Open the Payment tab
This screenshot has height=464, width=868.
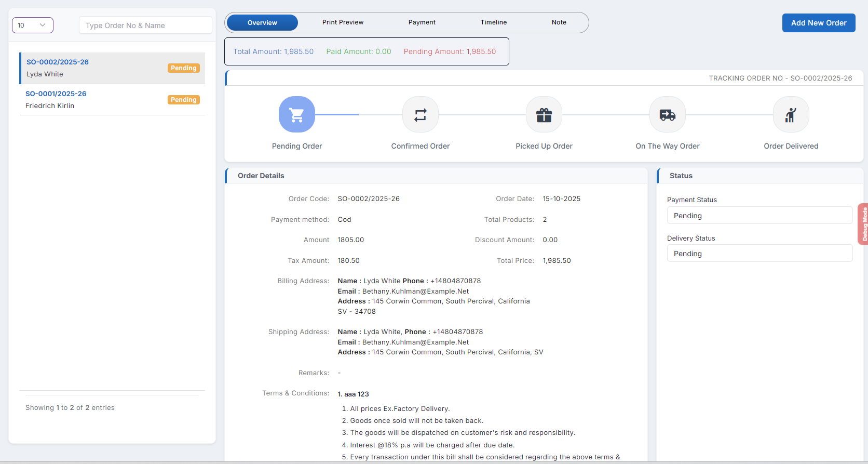click(x=422, y=22)
